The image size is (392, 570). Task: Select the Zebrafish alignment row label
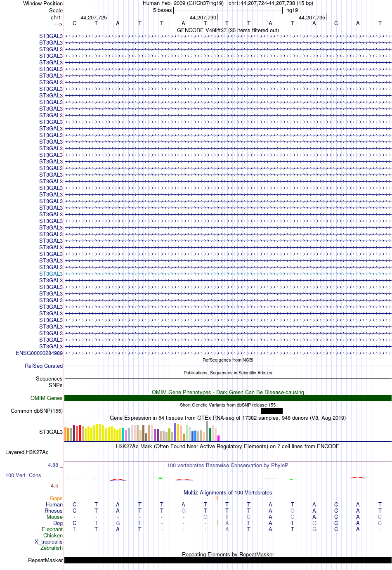pos(52,548)
